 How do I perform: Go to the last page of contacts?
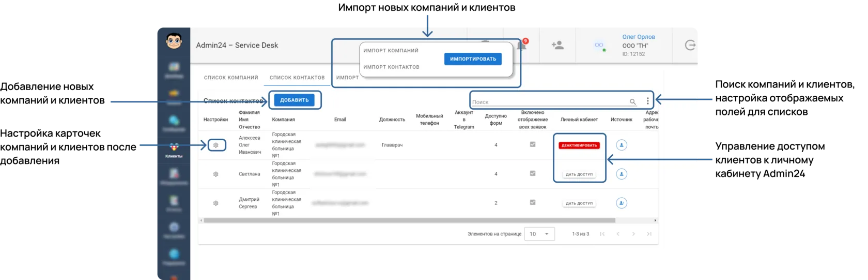pyautogui.click(x=649, y=234)
